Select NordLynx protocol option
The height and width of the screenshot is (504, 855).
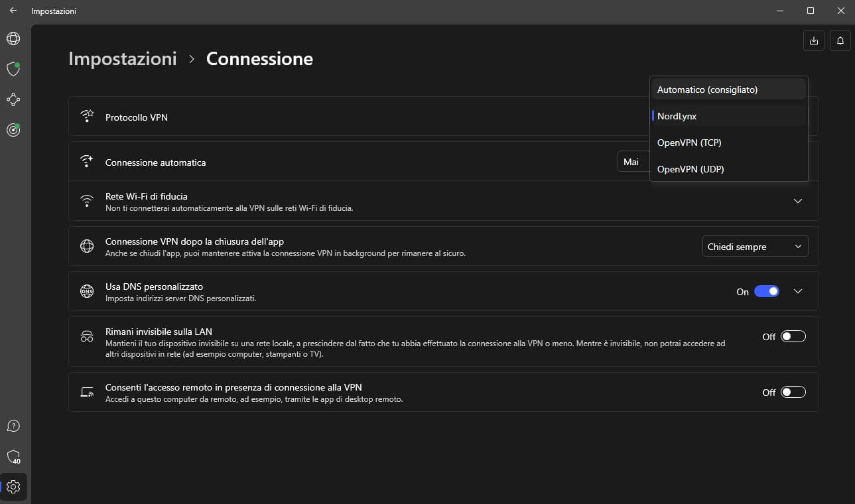click(x=729, y=116)
